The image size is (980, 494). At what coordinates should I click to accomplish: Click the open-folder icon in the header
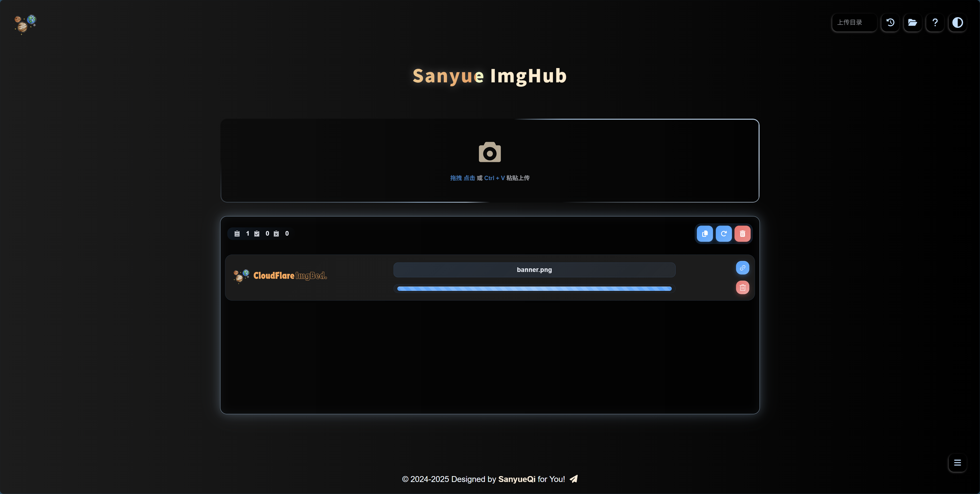pyautogui.click(x=912, y=23)
